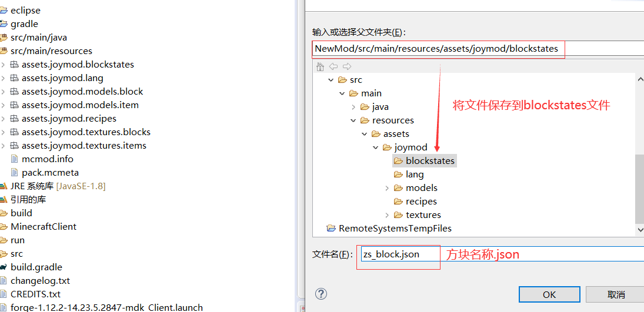Click the file icon beside pack.mcmeta
Viewport: 644px width, 312px height.
pos(14,172)
